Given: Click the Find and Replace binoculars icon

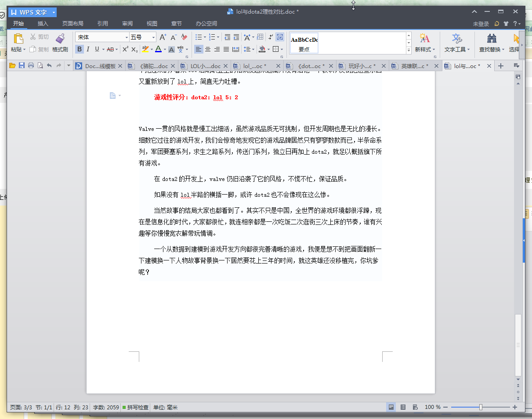Looking at the screenshot, I should click(x=492, y=38).
